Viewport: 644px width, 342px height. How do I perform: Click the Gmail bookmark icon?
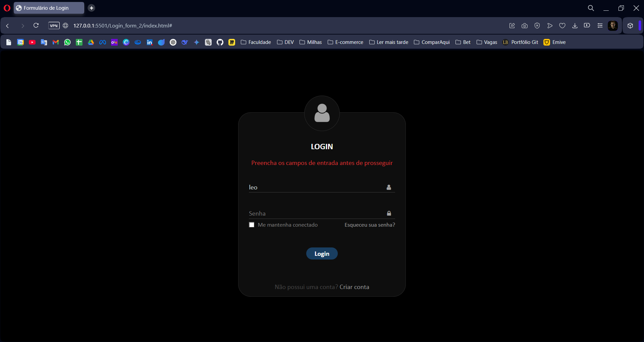click(56, 42)
